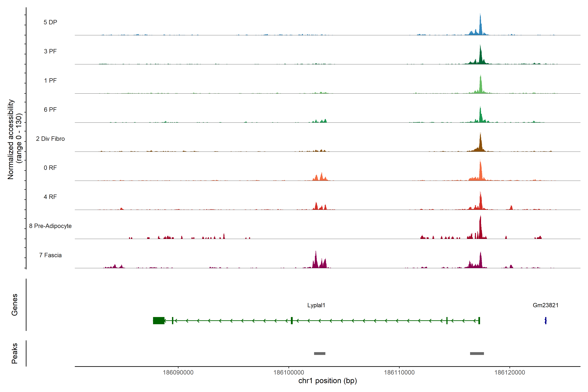Click the left gray peak bar

point(319,353)
